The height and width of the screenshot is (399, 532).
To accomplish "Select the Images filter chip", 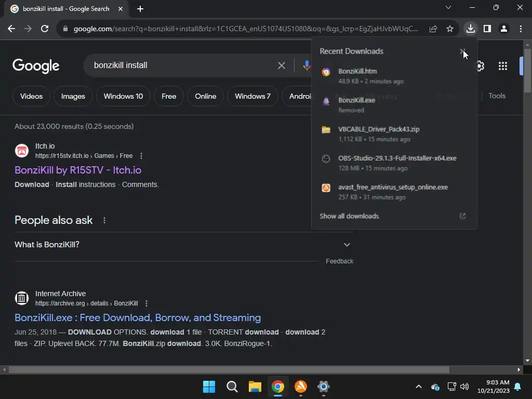I will (x=73, y=96).
